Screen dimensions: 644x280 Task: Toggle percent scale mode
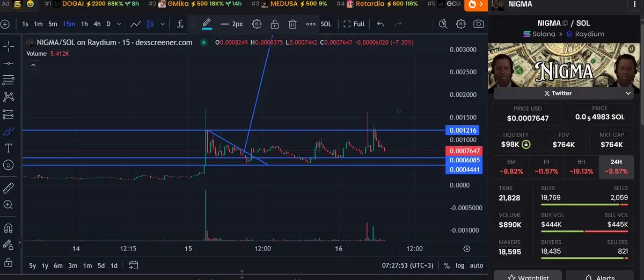click(x=447, y=265)
